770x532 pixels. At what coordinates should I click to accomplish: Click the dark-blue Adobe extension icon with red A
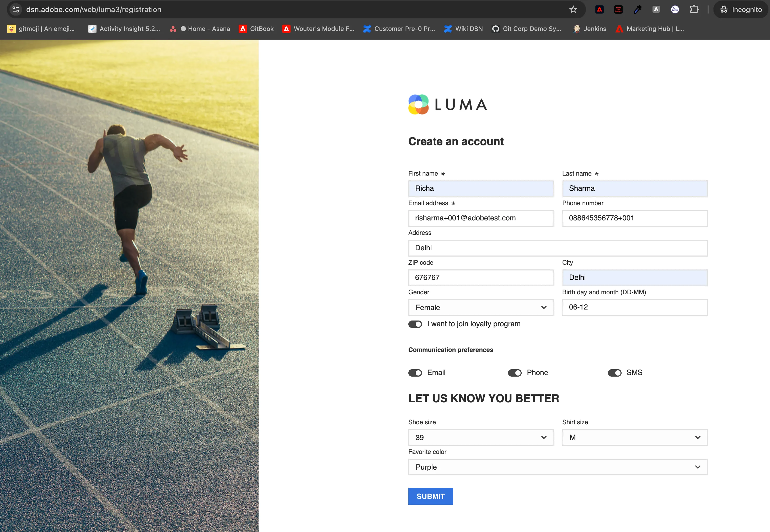point(599,9)
